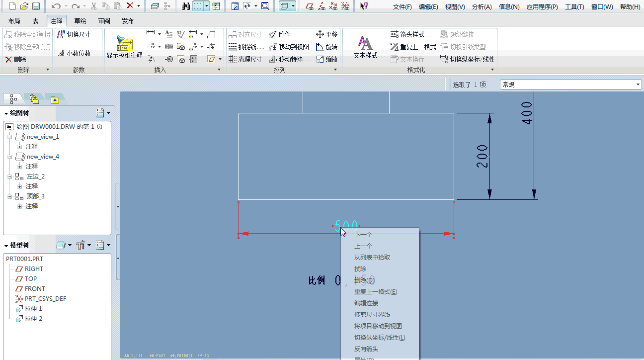
Task: Open the 文件(F) menu
Action: [402, 7]
